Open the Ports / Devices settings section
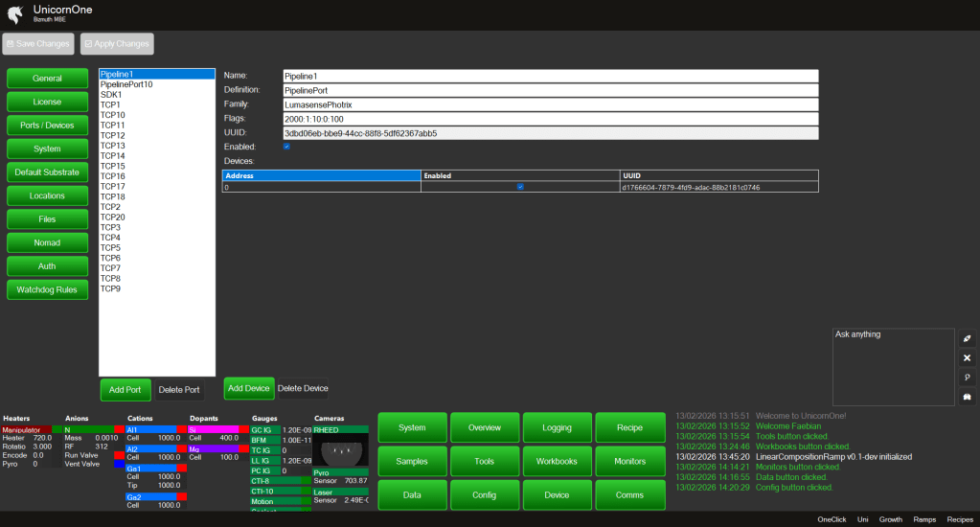The height and width of the screenshot is (527, 980). click(x=47, y=126)
